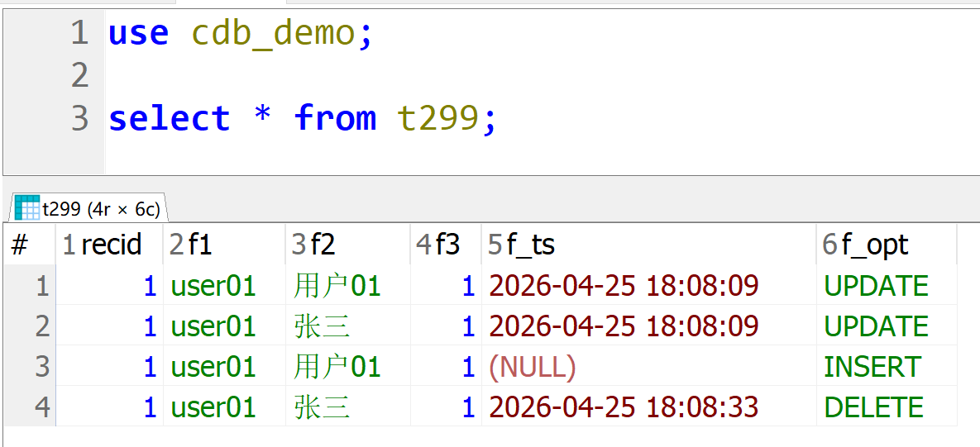Click the DELETE cell in f_opt column
Viewport: 980px width, 447px height.
(873, 407)
